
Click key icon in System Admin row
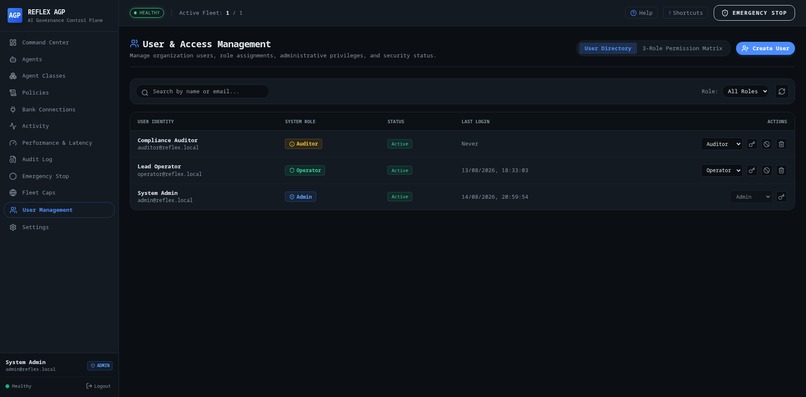(781, 196)
